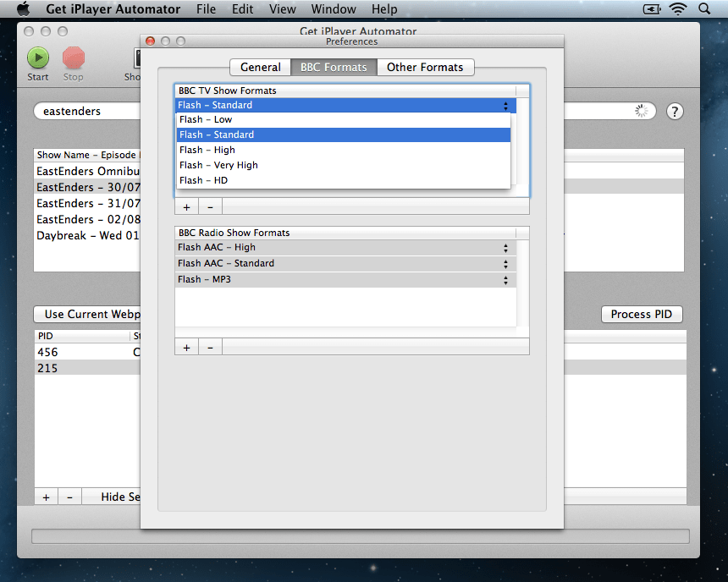
Task: Click the BBC TV Show Formats header
Action: pos(345,91)
